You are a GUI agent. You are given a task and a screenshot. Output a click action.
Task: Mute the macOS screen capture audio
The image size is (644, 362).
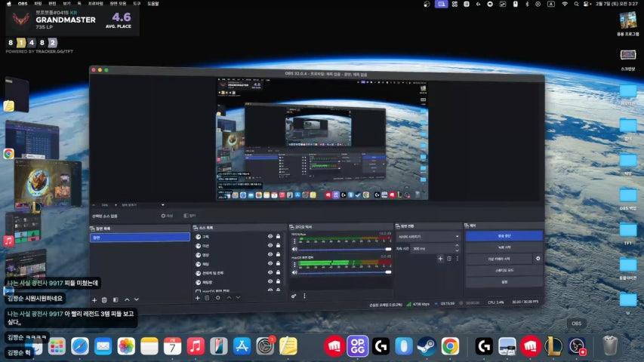pyautogui.click(x=294, y=273)
